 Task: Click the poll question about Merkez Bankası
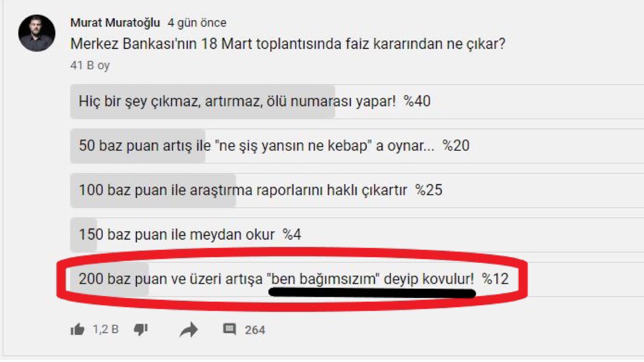point(288,43)
